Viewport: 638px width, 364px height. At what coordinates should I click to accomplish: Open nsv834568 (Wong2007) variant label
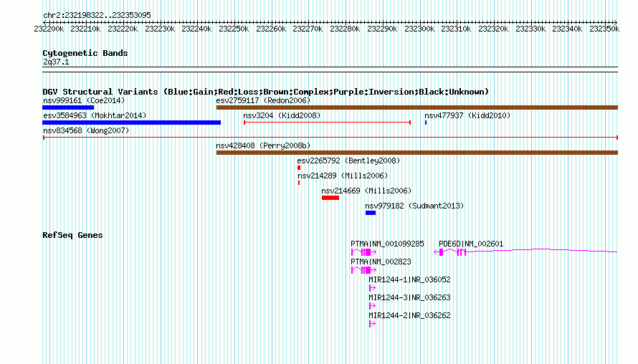[86, 130]
